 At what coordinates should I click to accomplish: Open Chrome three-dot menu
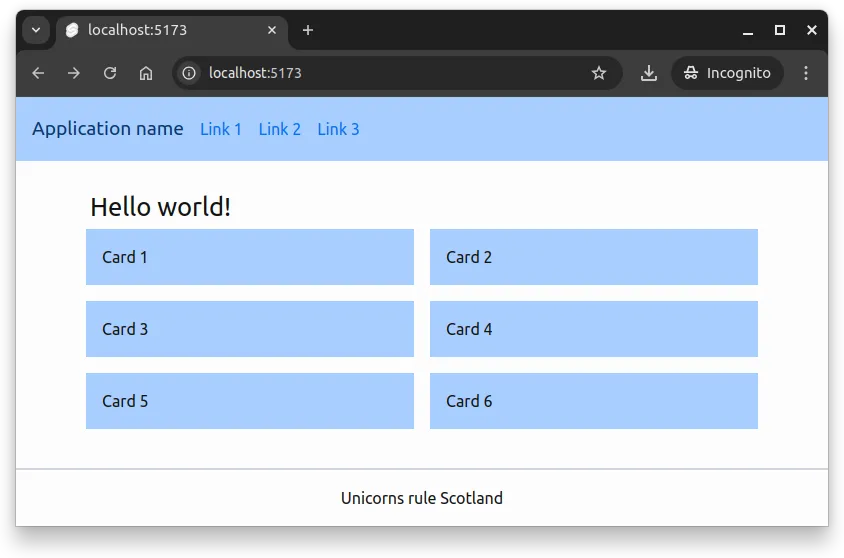806,73
